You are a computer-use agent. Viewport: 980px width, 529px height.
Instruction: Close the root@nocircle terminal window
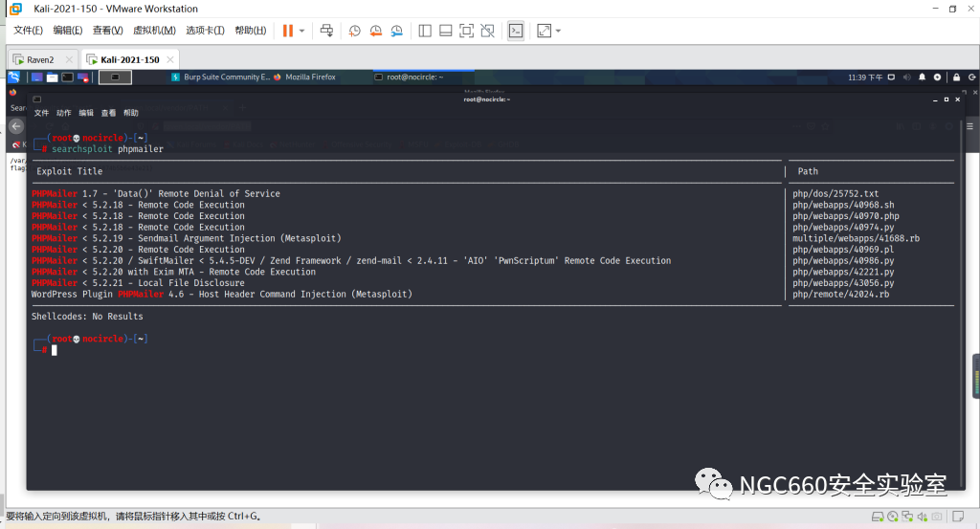(x=957, y=99)
